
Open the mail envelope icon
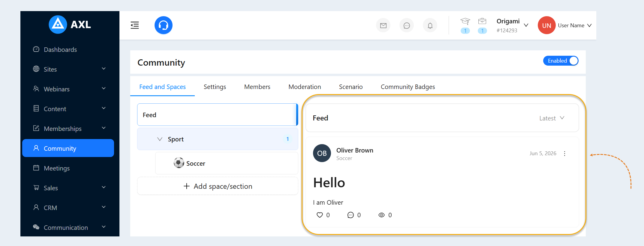click(x=383, y=25)
